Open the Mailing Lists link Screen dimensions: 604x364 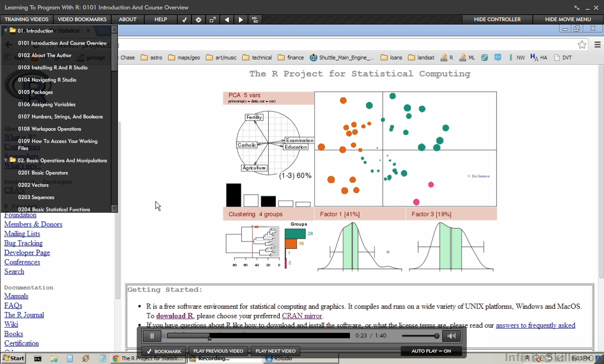tap(22, 234)
